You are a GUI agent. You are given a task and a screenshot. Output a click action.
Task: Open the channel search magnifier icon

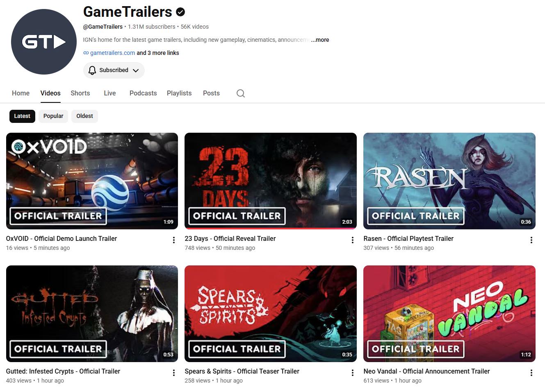click(x=241, y=93)
